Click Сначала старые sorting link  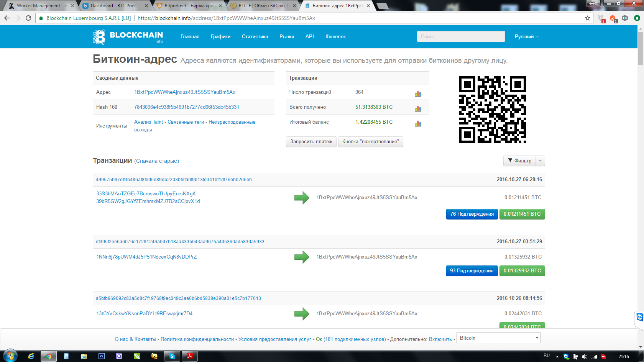coord(156,161)
